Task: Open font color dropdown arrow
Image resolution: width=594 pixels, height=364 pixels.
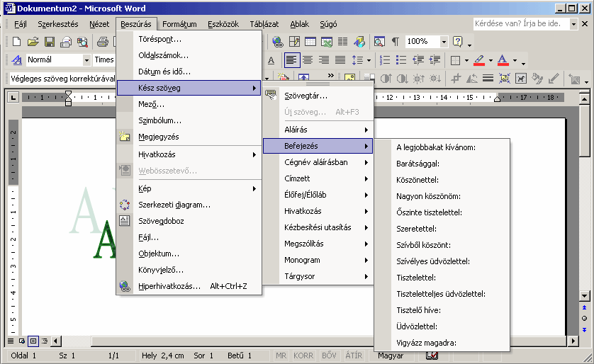Action: (x=515, y=60)
